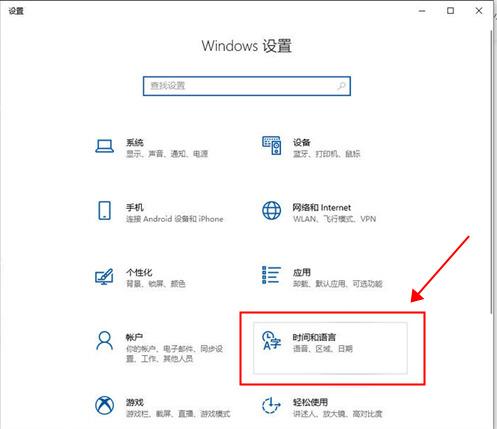Select the 手机 category title
Screen dimensions: 497x429
(135, 207)
